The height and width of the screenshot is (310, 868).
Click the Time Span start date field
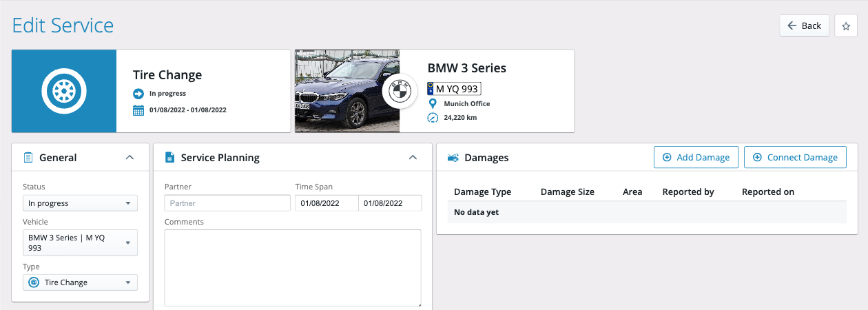point(327,203)
